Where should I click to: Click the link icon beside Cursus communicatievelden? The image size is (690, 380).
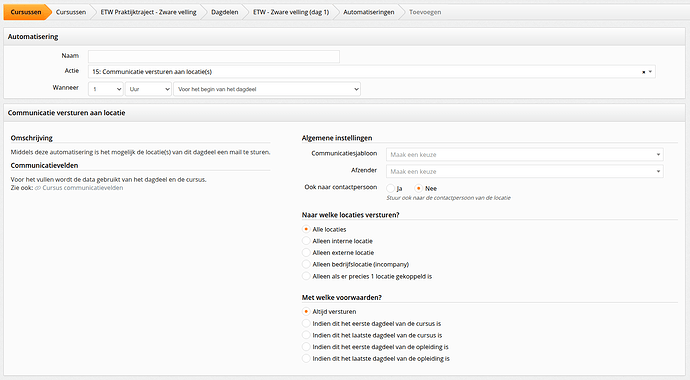tap(38, 188)
